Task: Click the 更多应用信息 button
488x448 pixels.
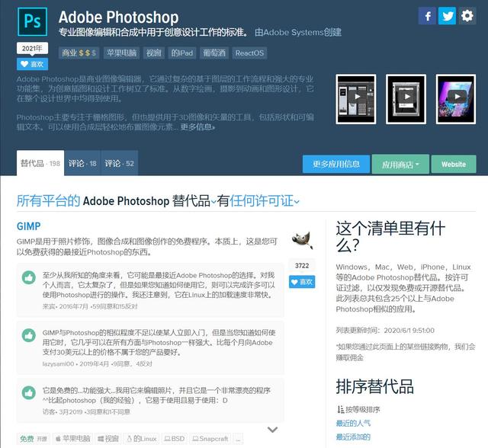Action: 335,164
